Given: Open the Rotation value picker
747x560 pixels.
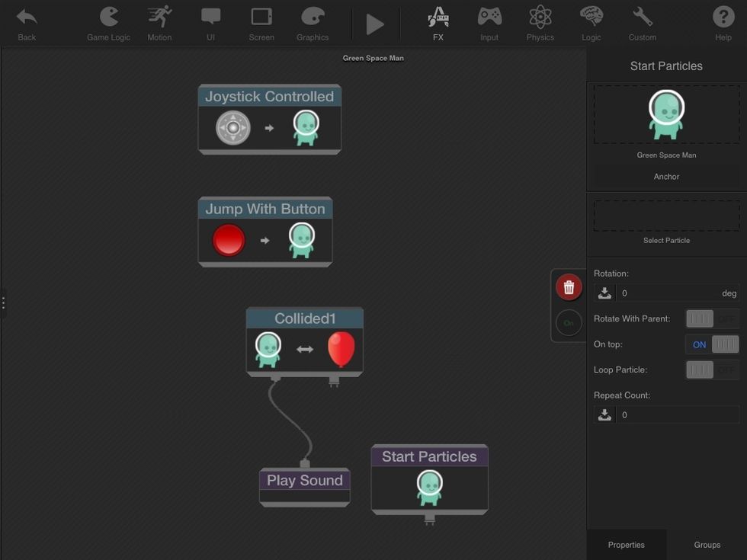Looking at the screenshot, I should point(604,292).
